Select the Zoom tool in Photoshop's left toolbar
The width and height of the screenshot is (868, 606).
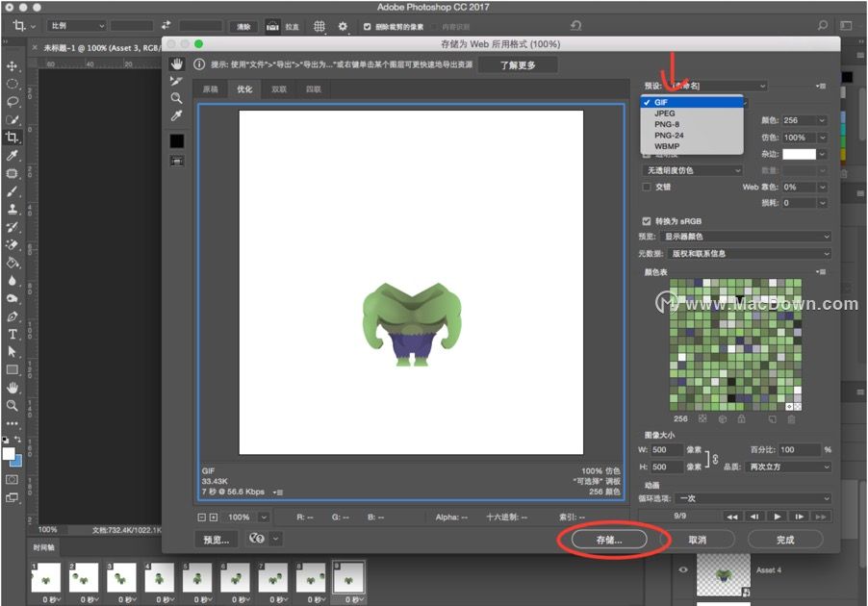(x=12, y=406)
